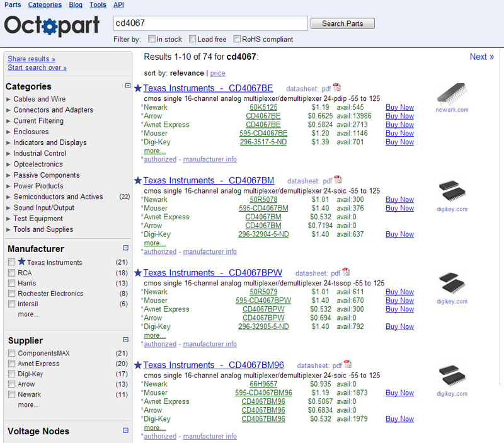Expand the Tools and Supplies category
The image size is (504, 443).
(x=8, y=229)
